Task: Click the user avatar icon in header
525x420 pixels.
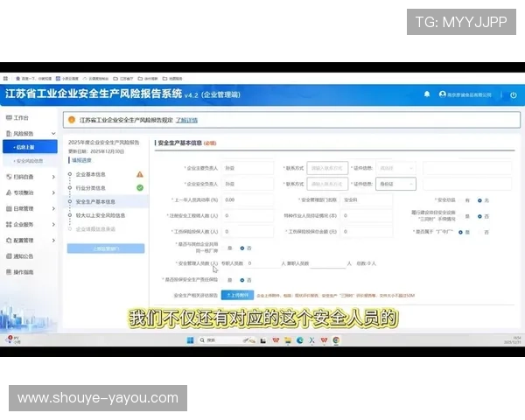Action: point(442,94)
